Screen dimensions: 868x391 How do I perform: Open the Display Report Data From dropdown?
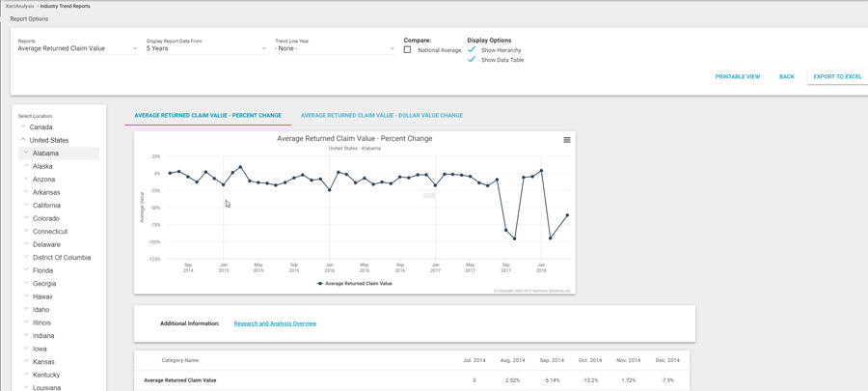pos(205,48)
